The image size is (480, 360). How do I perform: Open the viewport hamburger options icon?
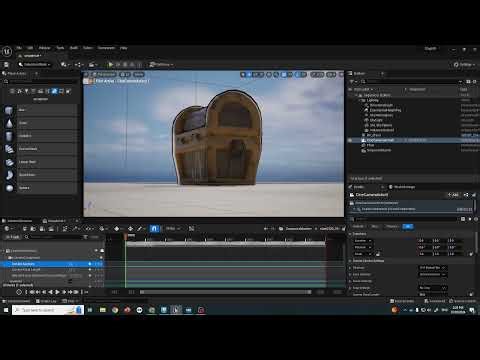coord(87,74)
